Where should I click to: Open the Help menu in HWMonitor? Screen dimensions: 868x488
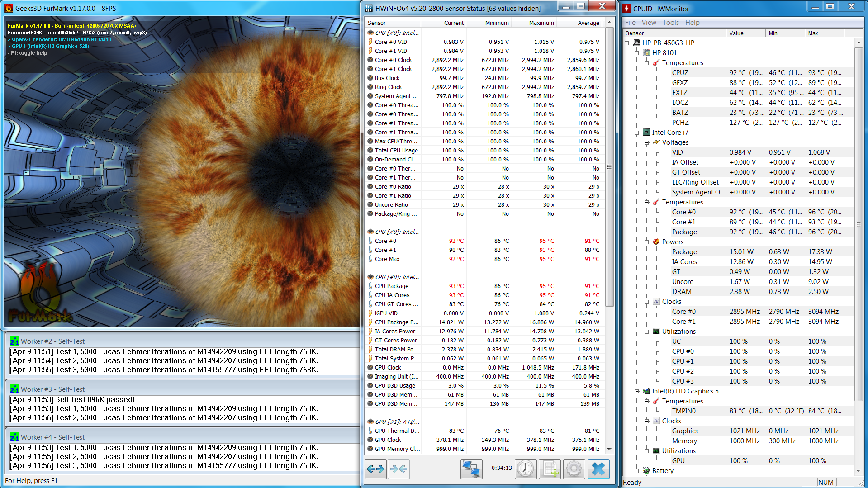click(692, 23)
